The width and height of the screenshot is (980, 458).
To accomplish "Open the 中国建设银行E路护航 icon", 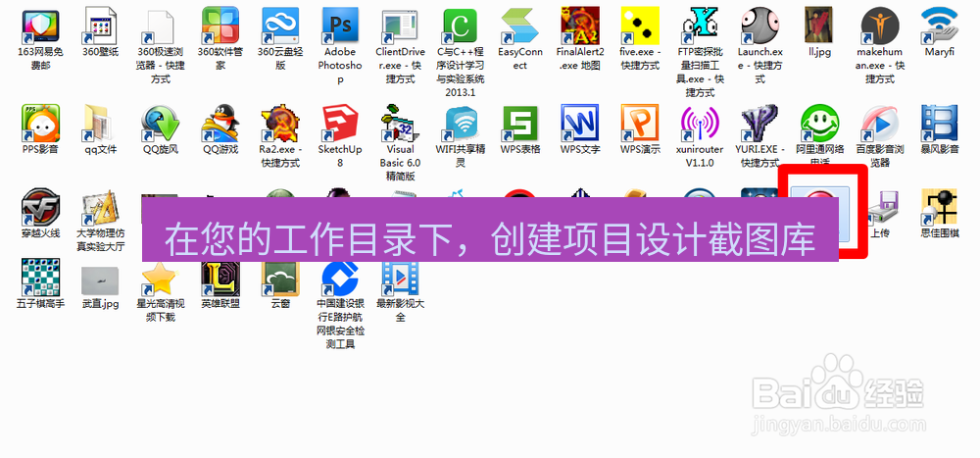I will click(341, 278).
